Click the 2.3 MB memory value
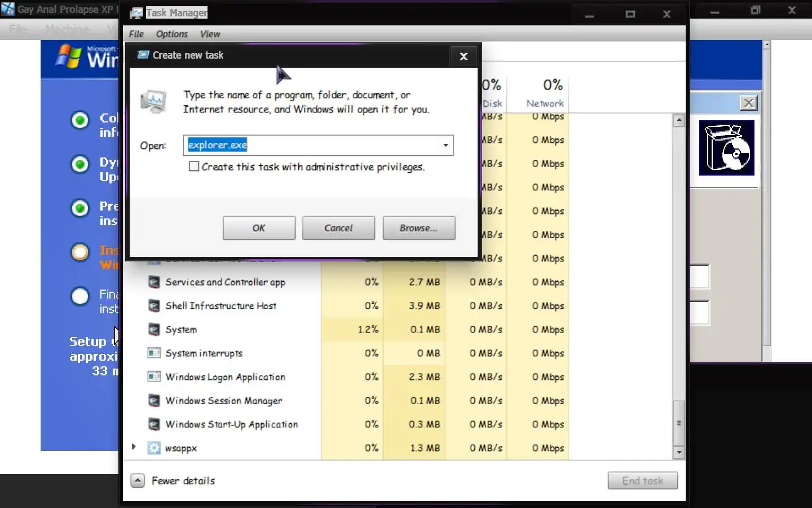Image resolution: width=812 pixels, height=508 pixels. click(425, 376)
